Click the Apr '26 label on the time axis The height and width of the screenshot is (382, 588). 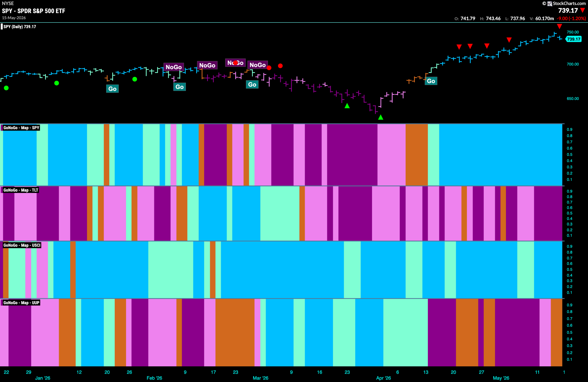383,378
